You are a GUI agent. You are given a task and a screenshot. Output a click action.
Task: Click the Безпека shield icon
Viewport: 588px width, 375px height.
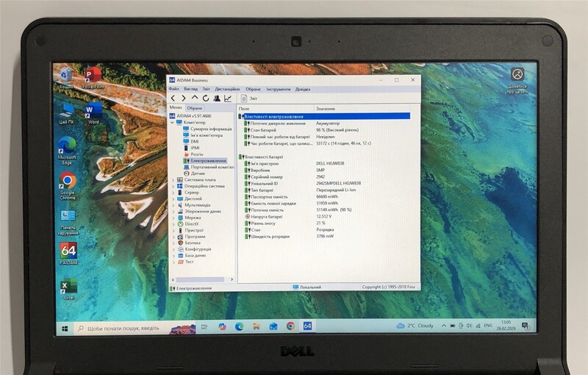pos(180,243)
